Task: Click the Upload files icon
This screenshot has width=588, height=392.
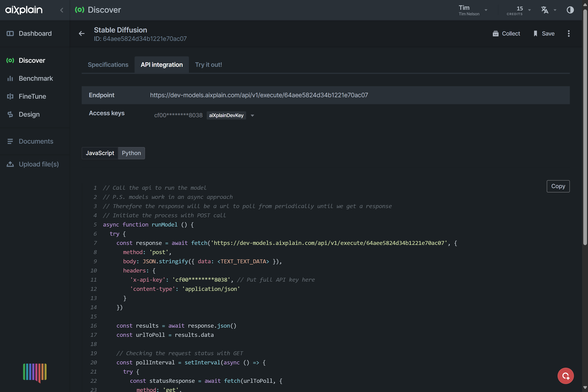Action: coord(10,164)
